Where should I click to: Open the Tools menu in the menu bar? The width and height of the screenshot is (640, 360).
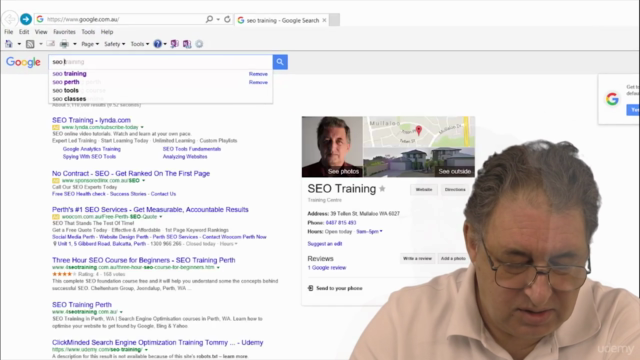pyautogui.click(x=88, y=32)
